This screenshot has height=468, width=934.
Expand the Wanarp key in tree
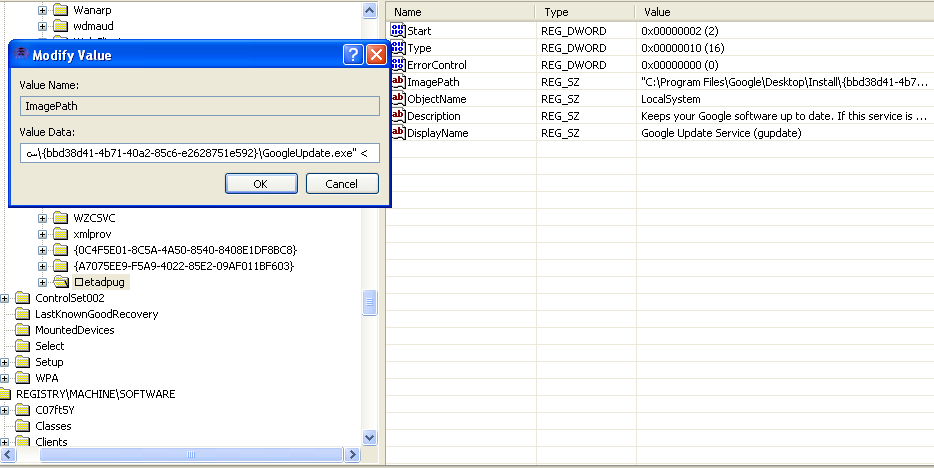click(43, 10)
